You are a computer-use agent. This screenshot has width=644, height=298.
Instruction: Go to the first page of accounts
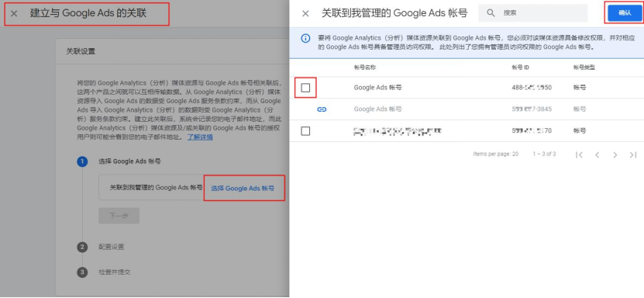tap(579, 154)
